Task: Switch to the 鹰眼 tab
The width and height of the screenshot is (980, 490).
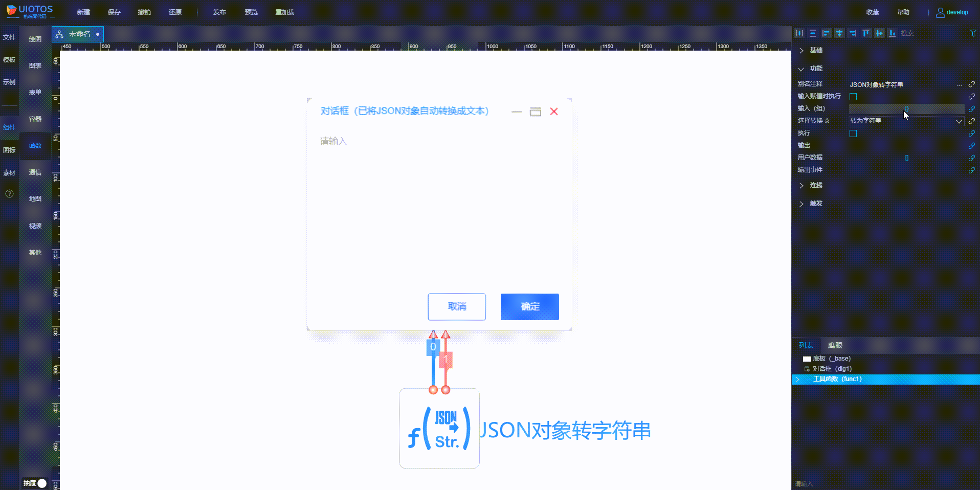Action: point(835,345)
